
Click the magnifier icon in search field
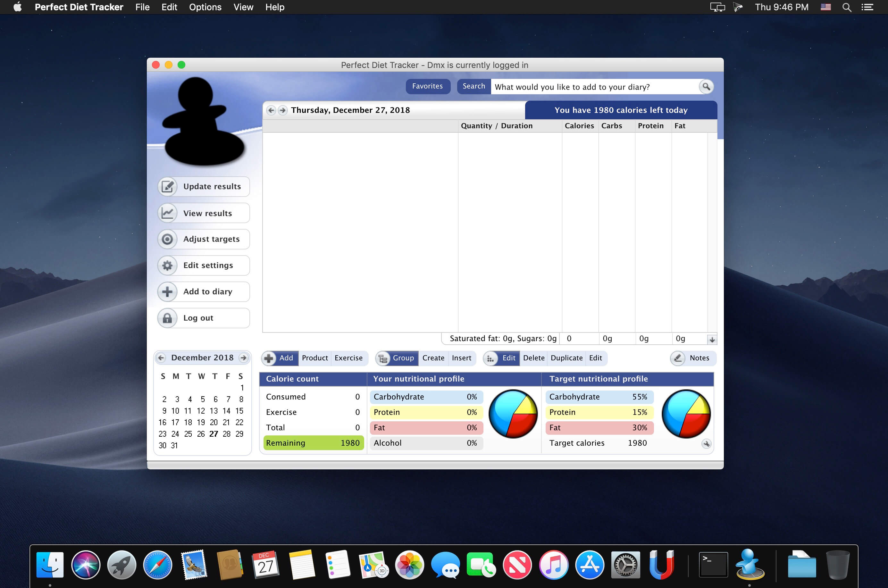tap(706, 87)
